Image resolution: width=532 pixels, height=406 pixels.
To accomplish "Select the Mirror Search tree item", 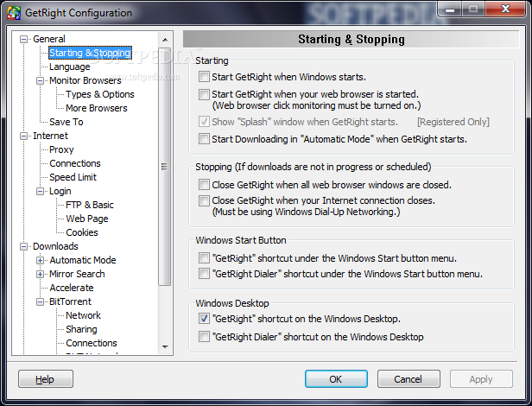I will (77, 274).
